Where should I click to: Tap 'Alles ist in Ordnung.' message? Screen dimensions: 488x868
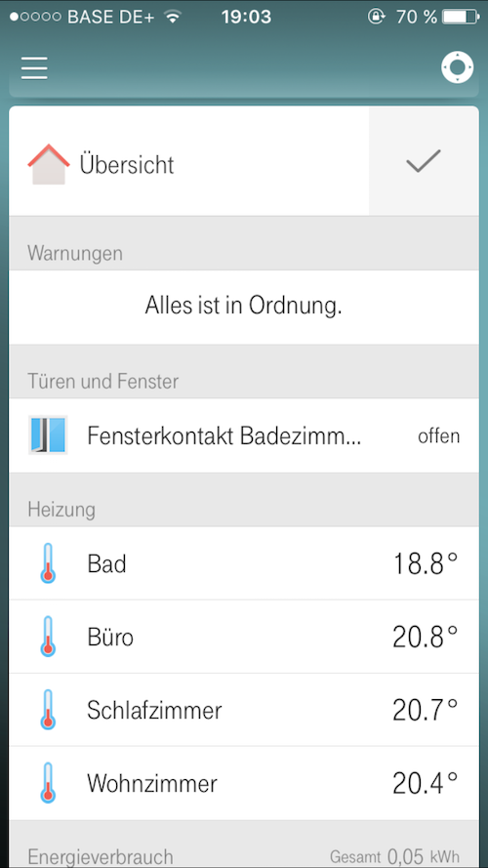coord(243,306)
